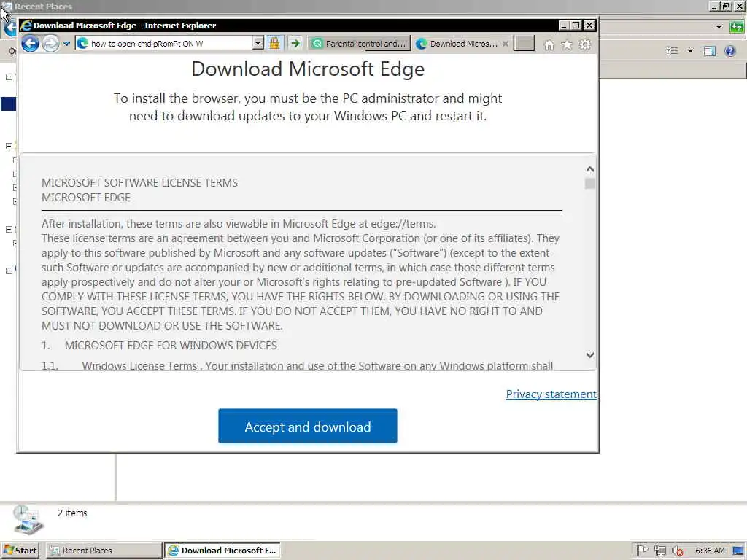Select the Download Microsoft Edge taskbar button
The image size is (747, 560).
[222, 551]
